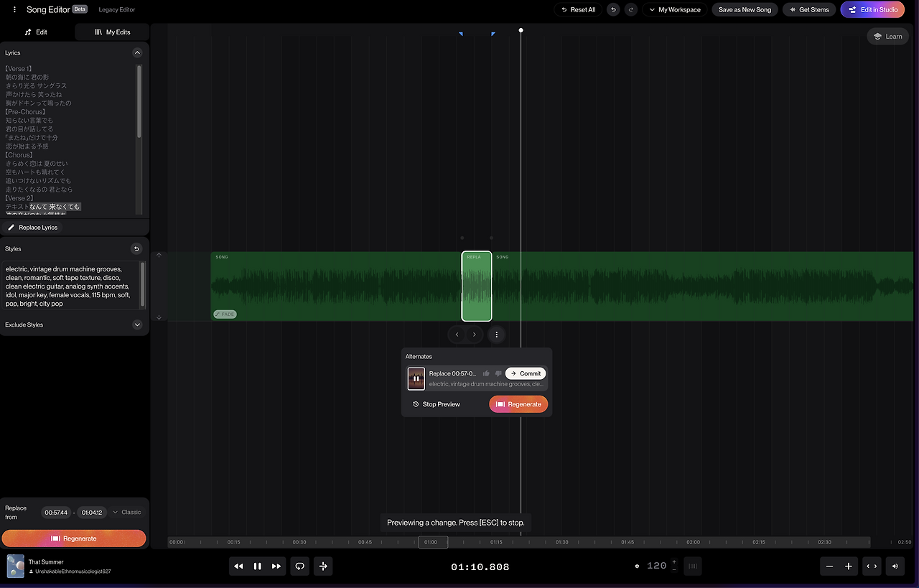Toggle the metronome grid icon beside tempo
This screenshot has height=588, width=919.
click(693, 566)
